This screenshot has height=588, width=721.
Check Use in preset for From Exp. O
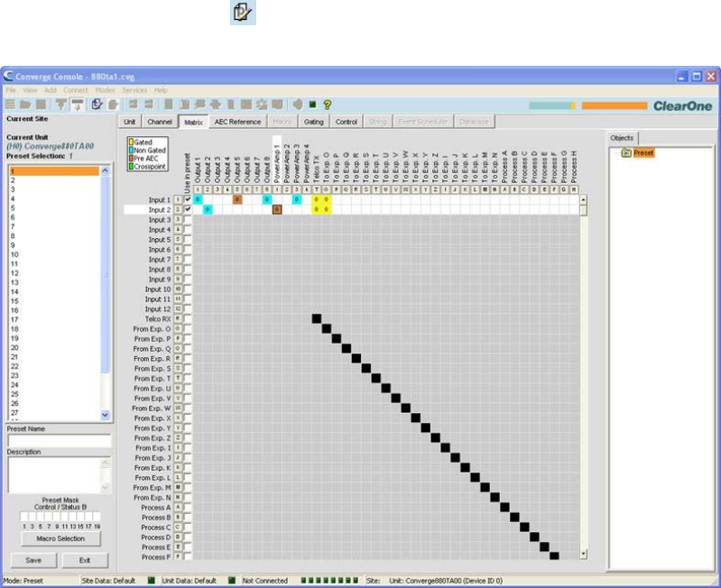point(188,329)
